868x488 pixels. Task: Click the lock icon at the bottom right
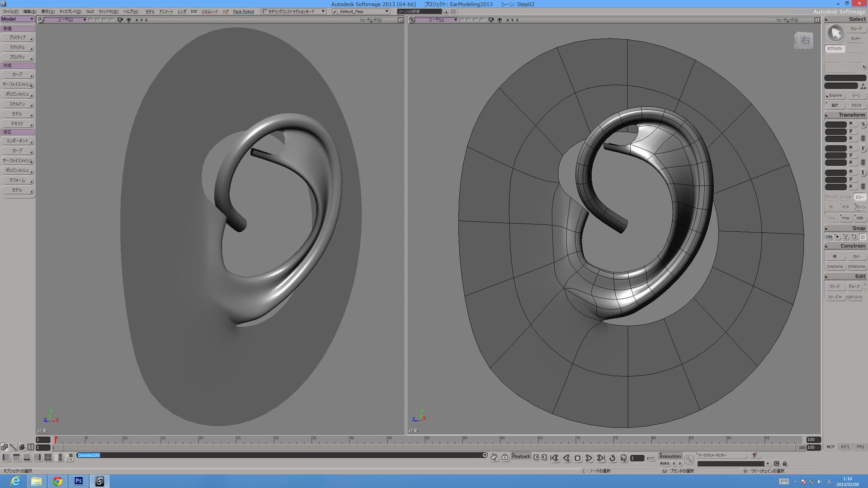[x=785, y=464]
